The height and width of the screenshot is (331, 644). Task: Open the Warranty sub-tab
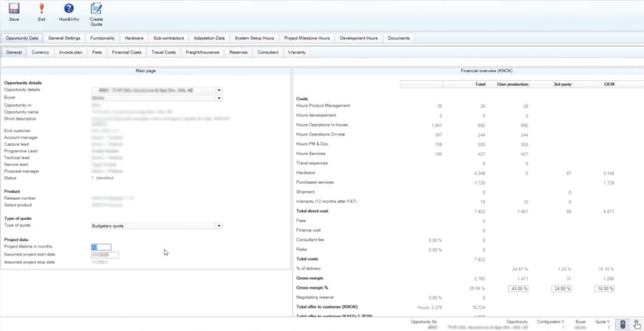(297, 53)
